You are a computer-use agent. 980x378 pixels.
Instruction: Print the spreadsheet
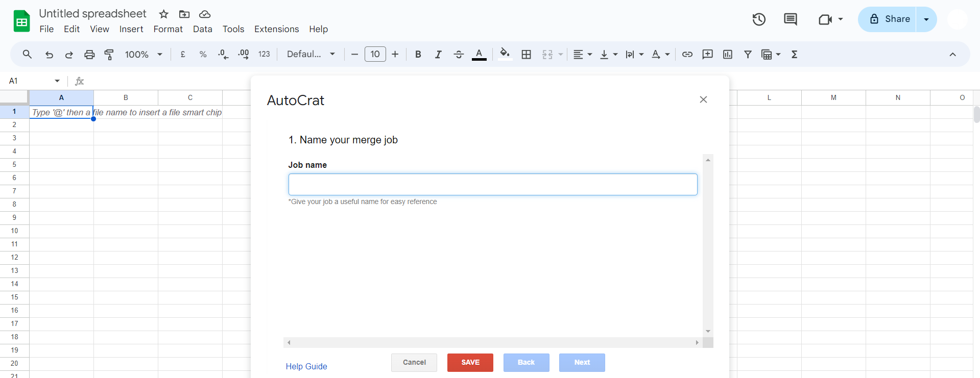89,55
